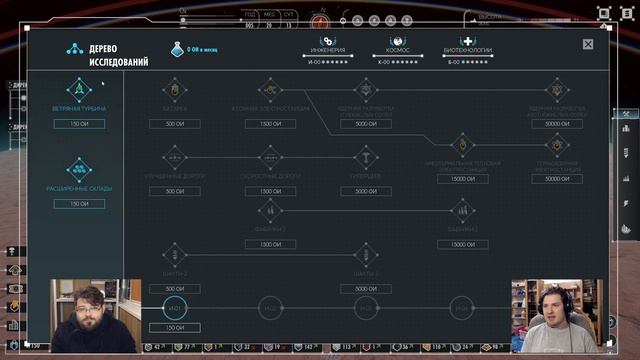Image resolution: width=640 pixels, height=360 pixels.
Task: Open the lightning bolt panel in right sidebar
Action: tap(626, 203)
